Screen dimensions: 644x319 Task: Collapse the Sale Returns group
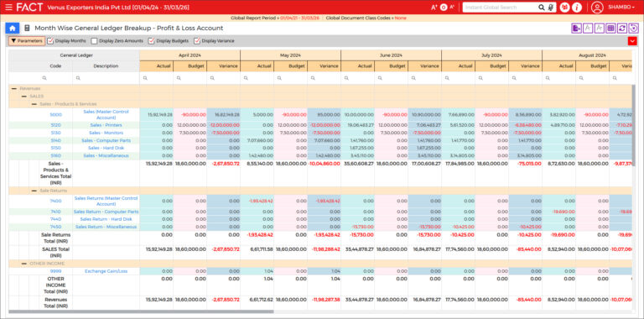point(34,191)
